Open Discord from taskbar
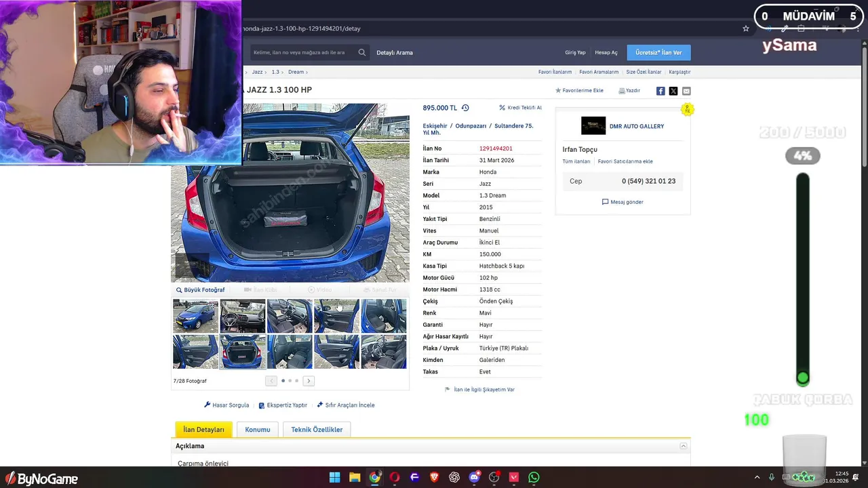Image resolution: width=868 pixels, height=488 pixels. 475,477
